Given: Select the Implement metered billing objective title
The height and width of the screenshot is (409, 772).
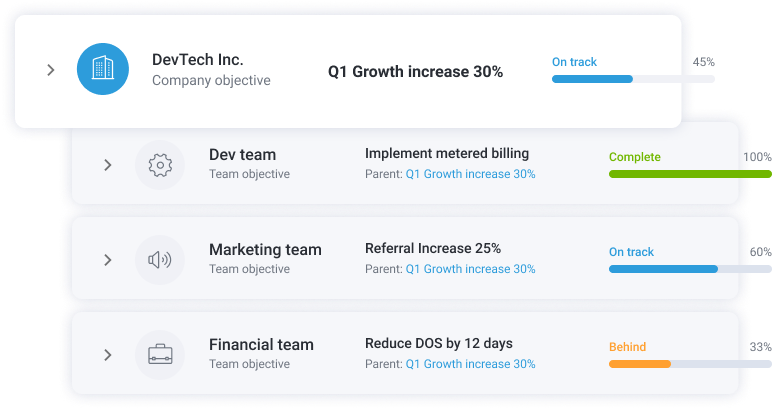Looking at the screenshot, I should pyautogui.click(x=447, y=154).
